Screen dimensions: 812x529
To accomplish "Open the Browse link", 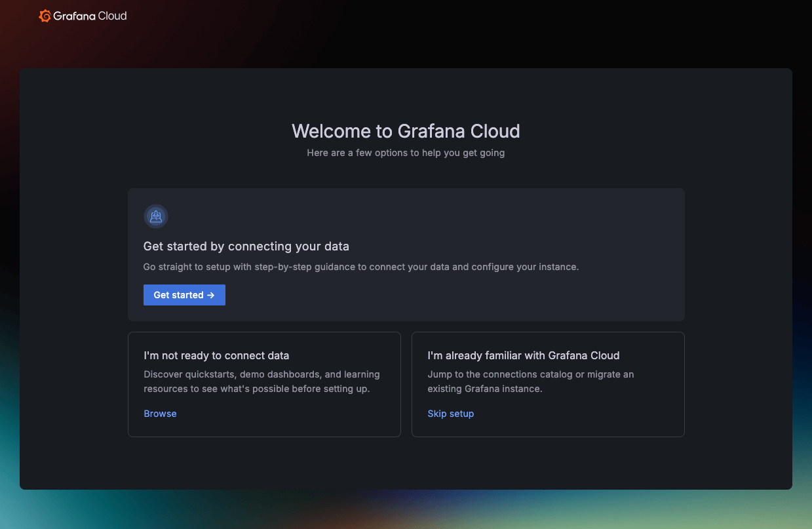I will tap(160, 414).
